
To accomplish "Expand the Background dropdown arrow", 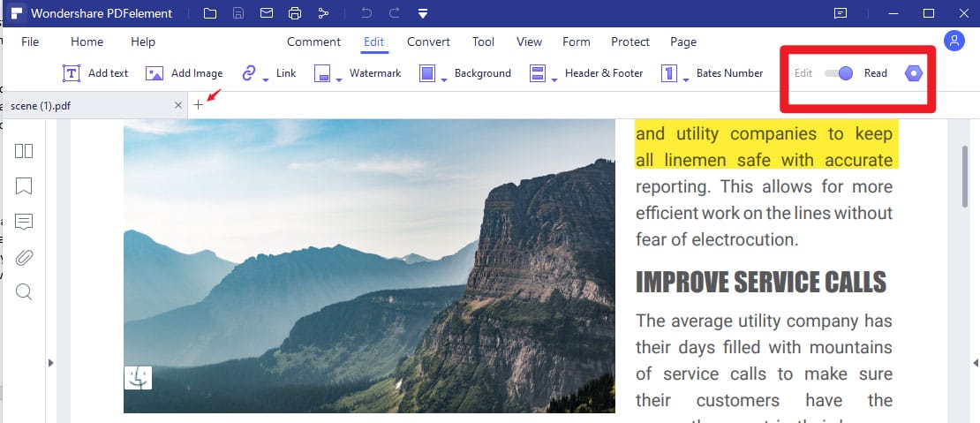I will [444, 80].
